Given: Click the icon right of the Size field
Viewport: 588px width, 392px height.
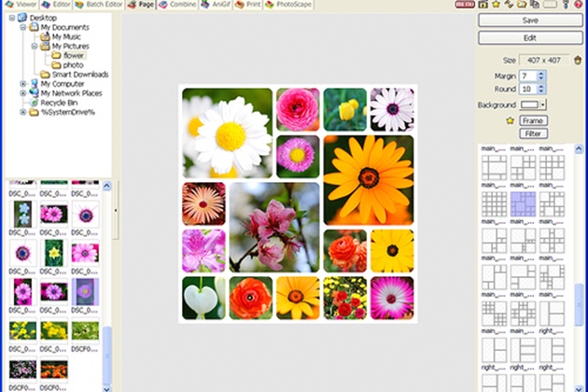Looking at the screenshot, I should pos(578,60).
